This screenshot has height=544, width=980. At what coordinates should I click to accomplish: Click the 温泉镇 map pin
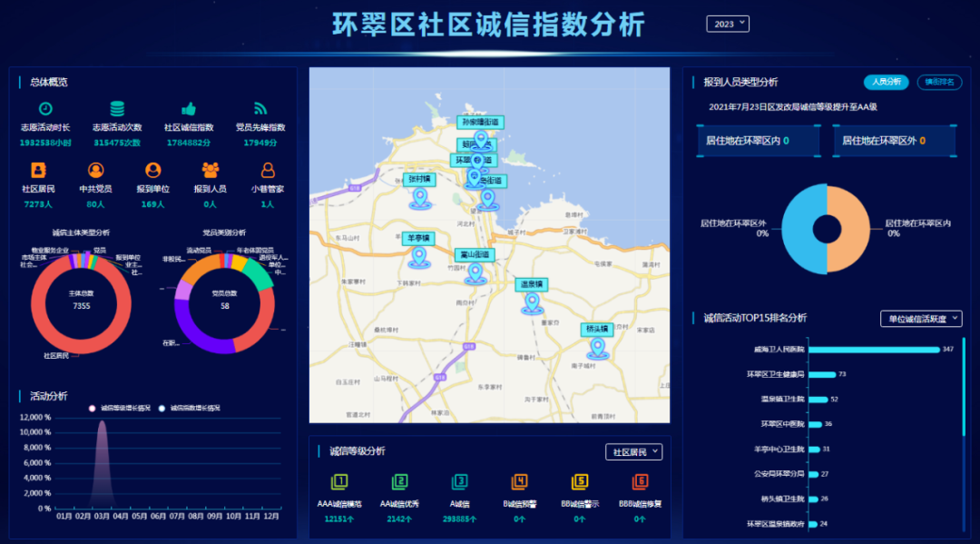point(533,303)
